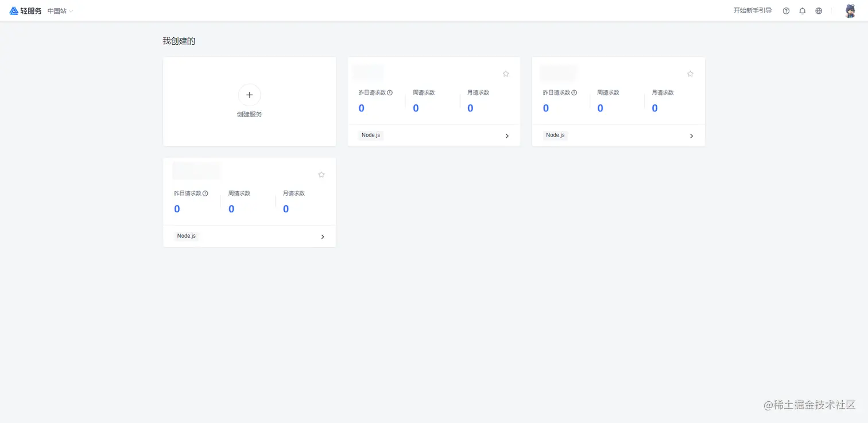
Task: Star the rightmost service card
Action: coord(690,73)
